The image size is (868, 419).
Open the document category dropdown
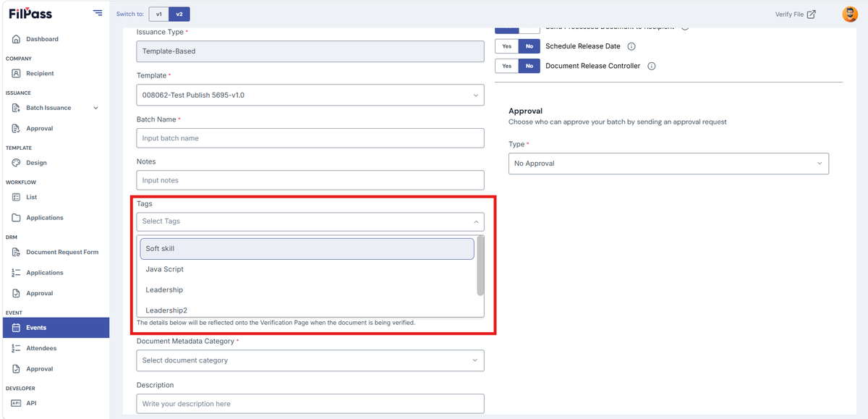click(310, 360)
